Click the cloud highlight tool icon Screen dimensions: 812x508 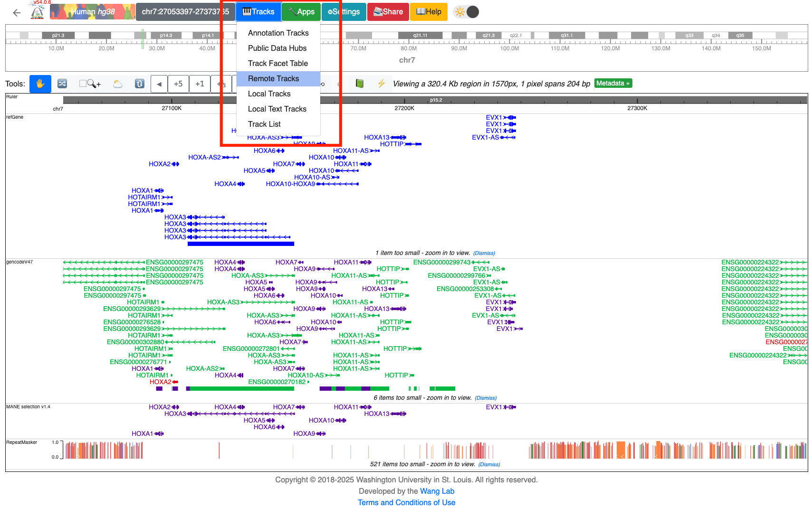point(117,84)
